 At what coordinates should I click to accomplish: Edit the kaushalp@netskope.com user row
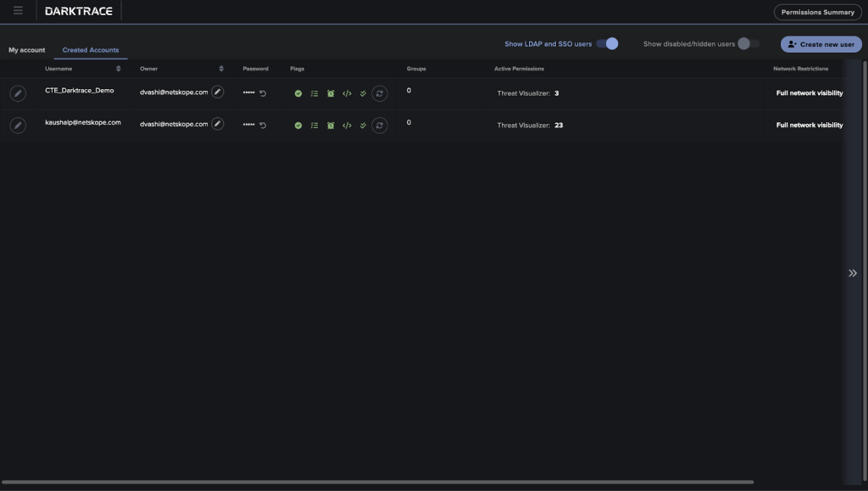coord(18,126)
